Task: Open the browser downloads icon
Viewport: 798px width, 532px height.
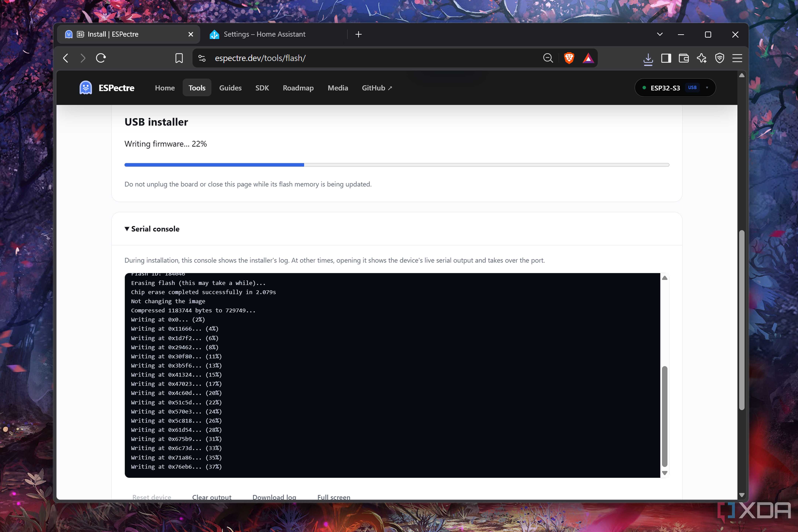Action: (x=648, y=59)
